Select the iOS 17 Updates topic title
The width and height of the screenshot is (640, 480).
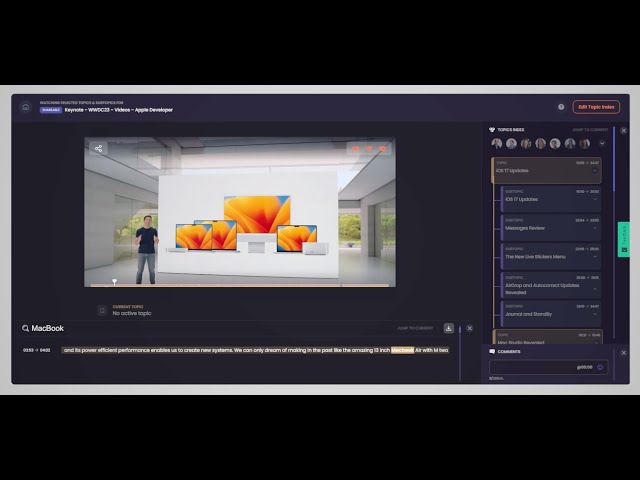tap(512, 171)
